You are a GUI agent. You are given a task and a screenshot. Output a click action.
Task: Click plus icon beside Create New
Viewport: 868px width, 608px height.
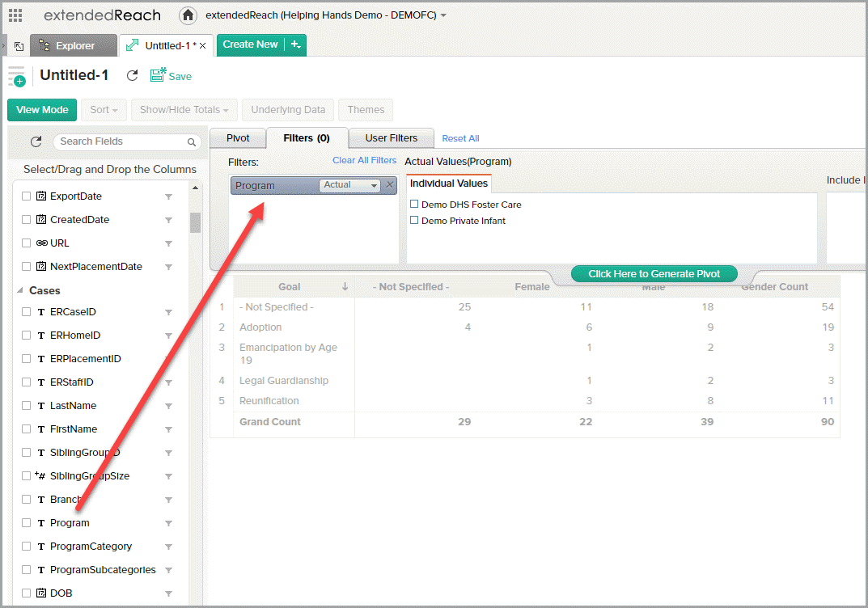(x=295, y=44)
